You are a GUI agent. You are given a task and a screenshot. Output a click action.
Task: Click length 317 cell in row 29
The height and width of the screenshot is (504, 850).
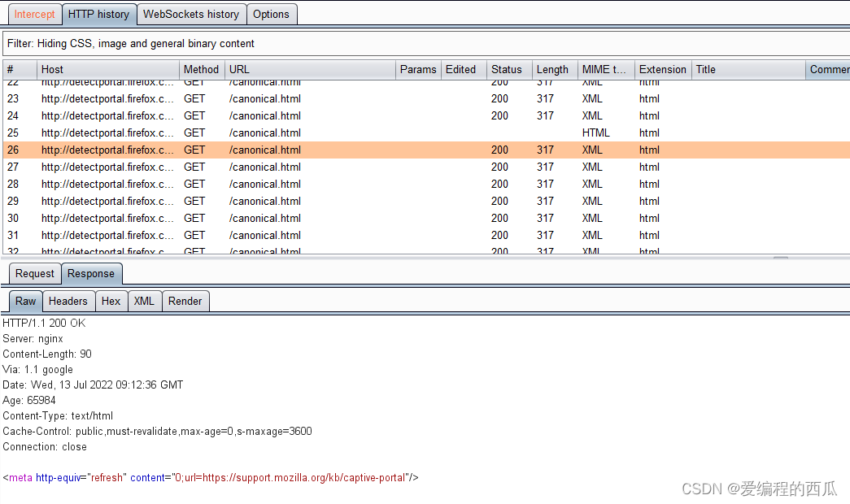click(545, 201)
